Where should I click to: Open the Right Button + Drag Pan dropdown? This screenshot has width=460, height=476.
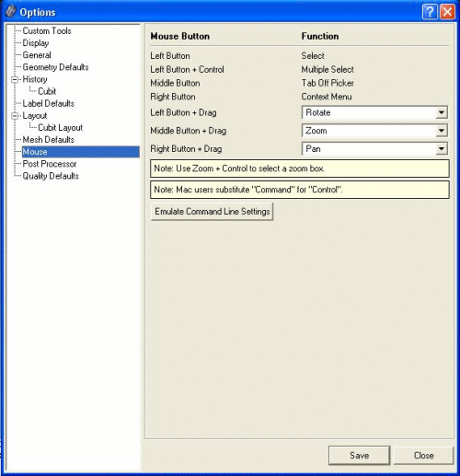pos(374,149)
